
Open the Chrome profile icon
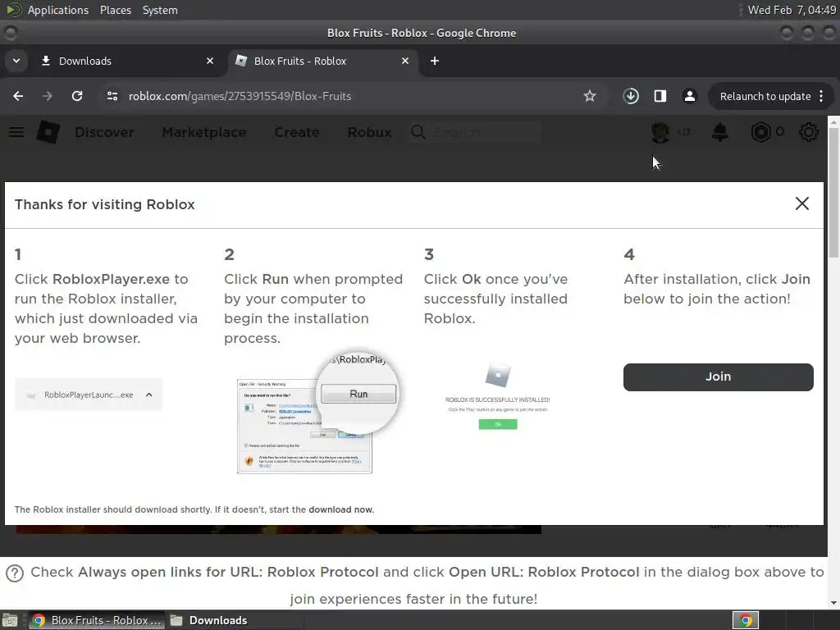click(689, 96)
